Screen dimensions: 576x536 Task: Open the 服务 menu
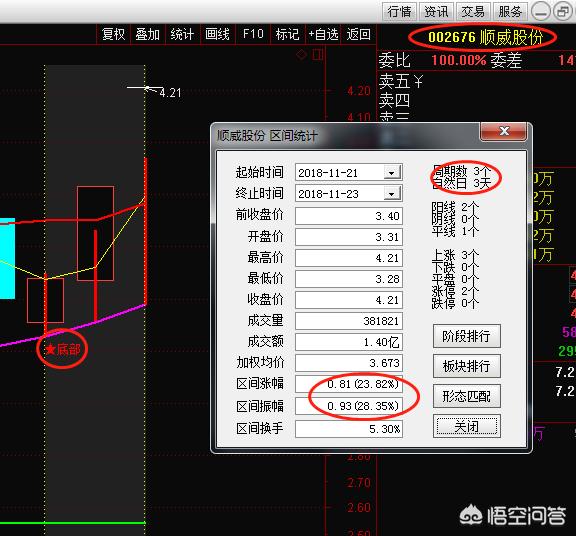510,11
